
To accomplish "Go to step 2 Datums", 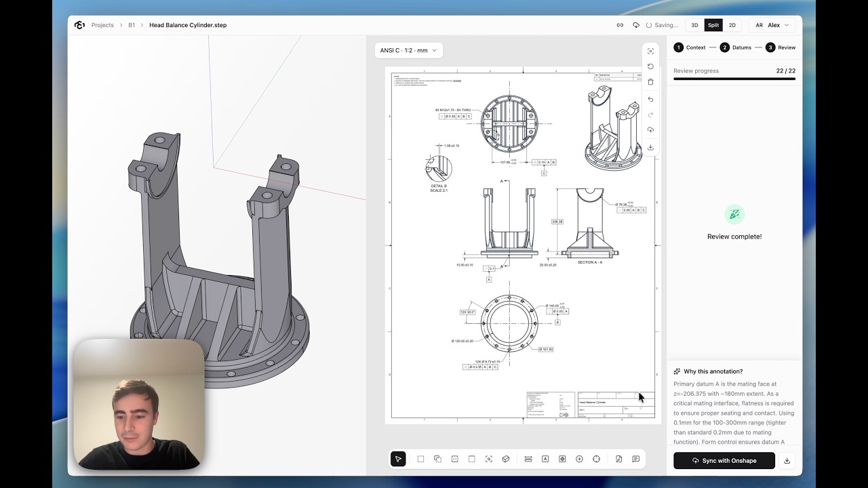I will click(736, 47).
